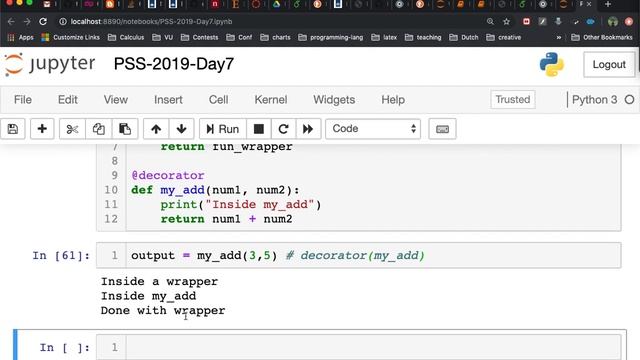Open the Widgets menu
This screenshot has width=640, height=360.
[x=334, y=100]
